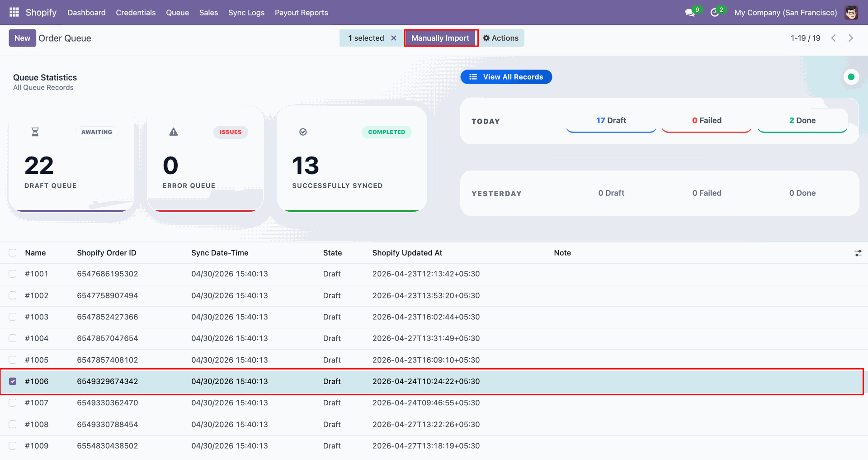Screen dimensions: 868x460
Task: Click the green status indicator dot
Action: pos(851,77)
